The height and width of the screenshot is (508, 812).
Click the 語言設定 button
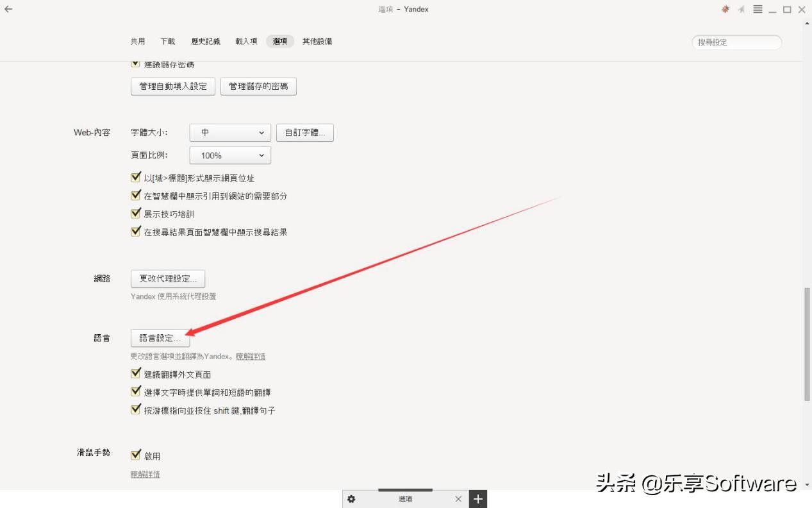point(160,338)
